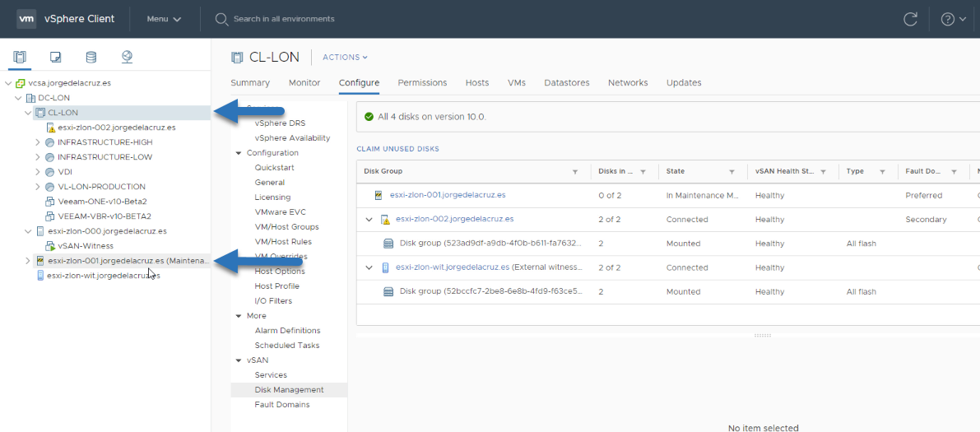This screenshot has height=432, width=980.
Task: Open the Hosts and Clusters inventory view
Action: (20, 58)
